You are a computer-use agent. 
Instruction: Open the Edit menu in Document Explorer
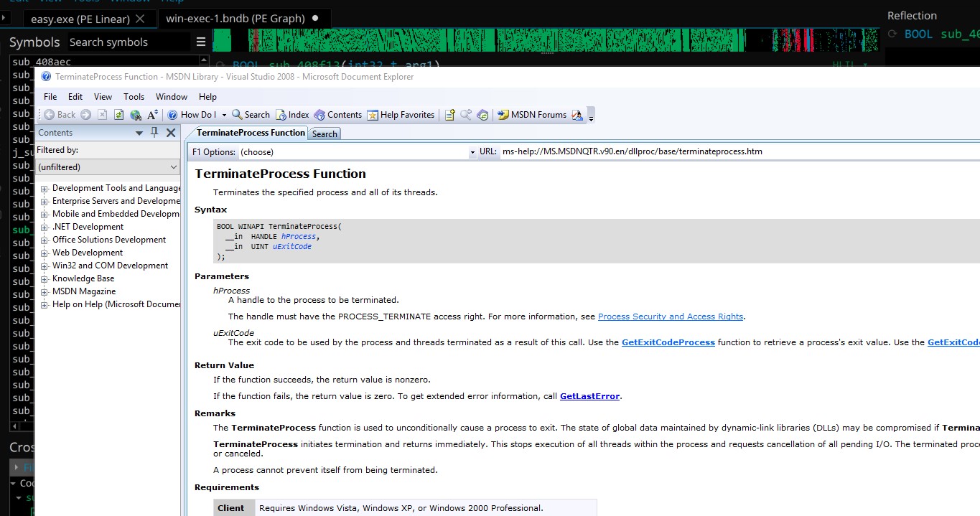[75, 97]
